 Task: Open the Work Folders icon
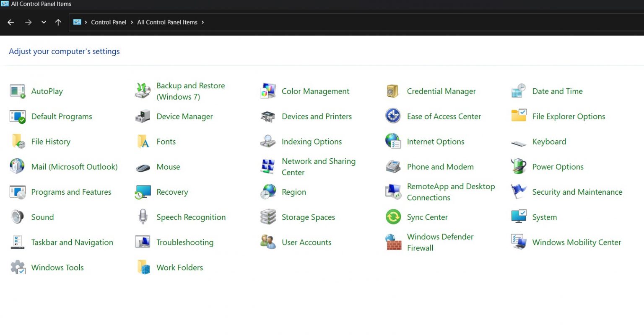coord(143,267)
